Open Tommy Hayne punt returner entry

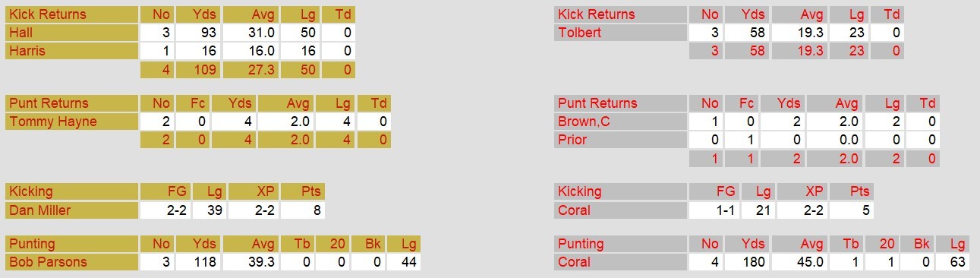pos(52,122)
